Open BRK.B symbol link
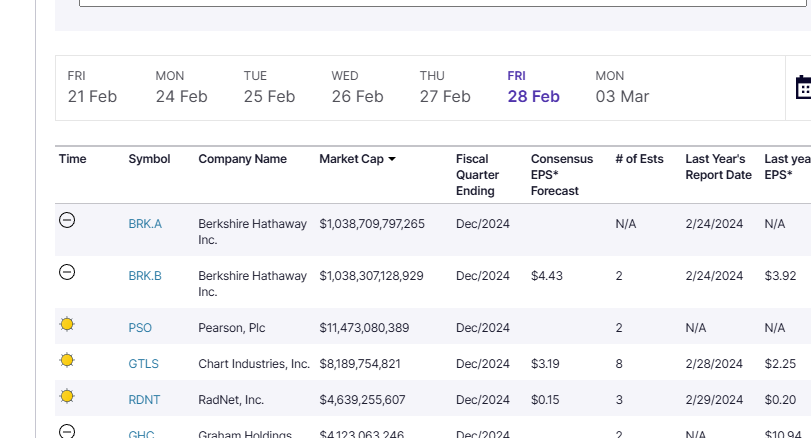The image size is (811, 438). [x=145, y=276]
